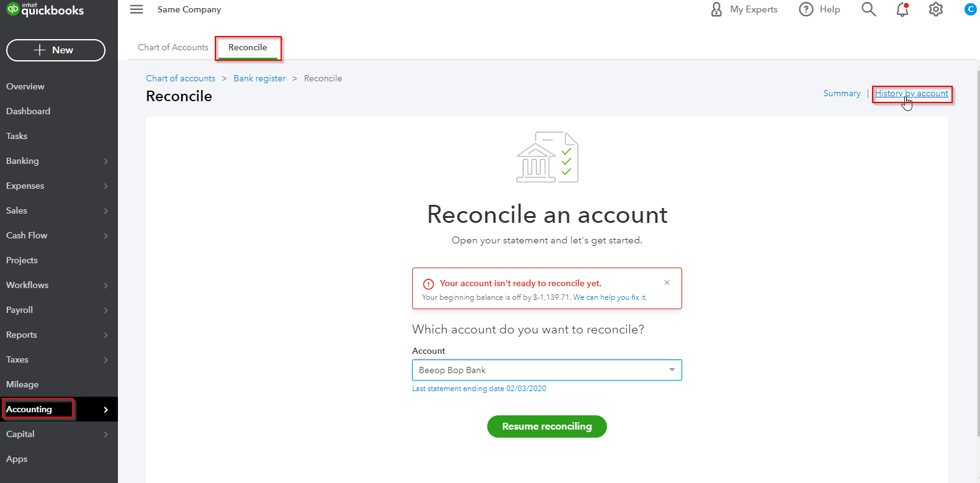Expand the Banking submenu in sidebar
Screen dimensions: 980x483
(x=106, y=161)
